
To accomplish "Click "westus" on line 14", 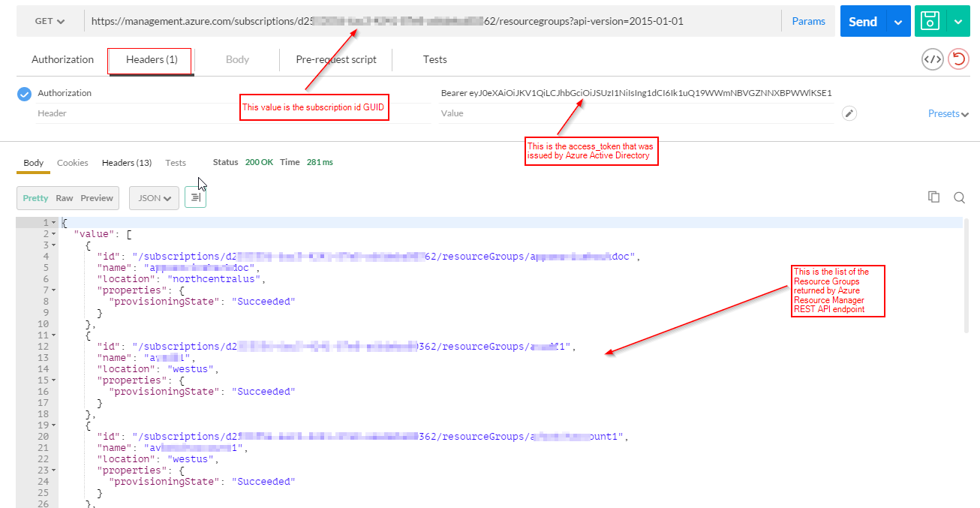I will point(192,369).
